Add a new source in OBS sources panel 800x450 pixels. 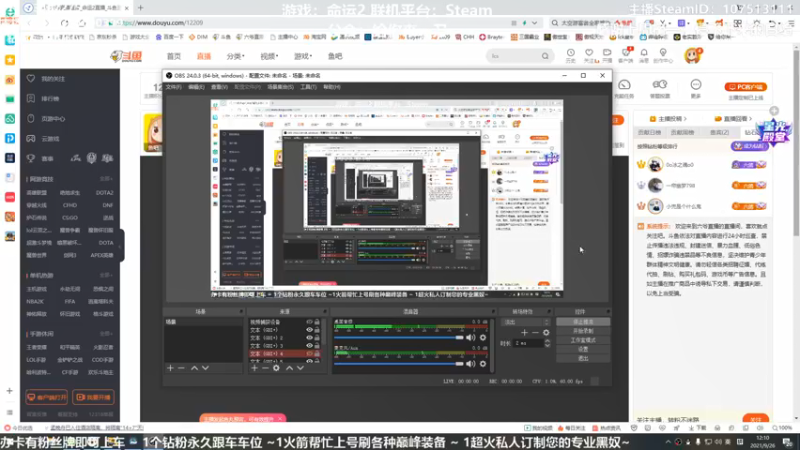[x=255, y=368]
